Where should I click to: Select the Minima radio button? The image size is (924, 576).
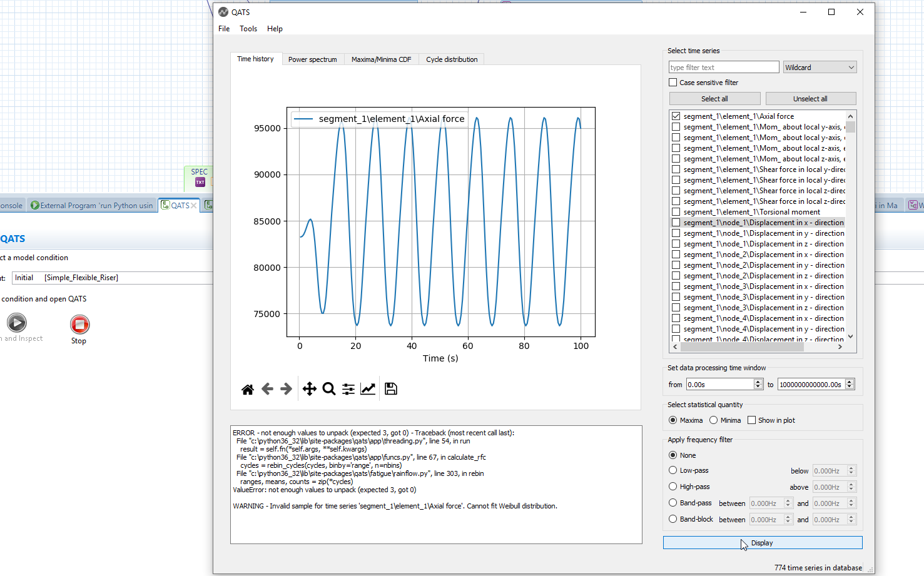point(714,420)
